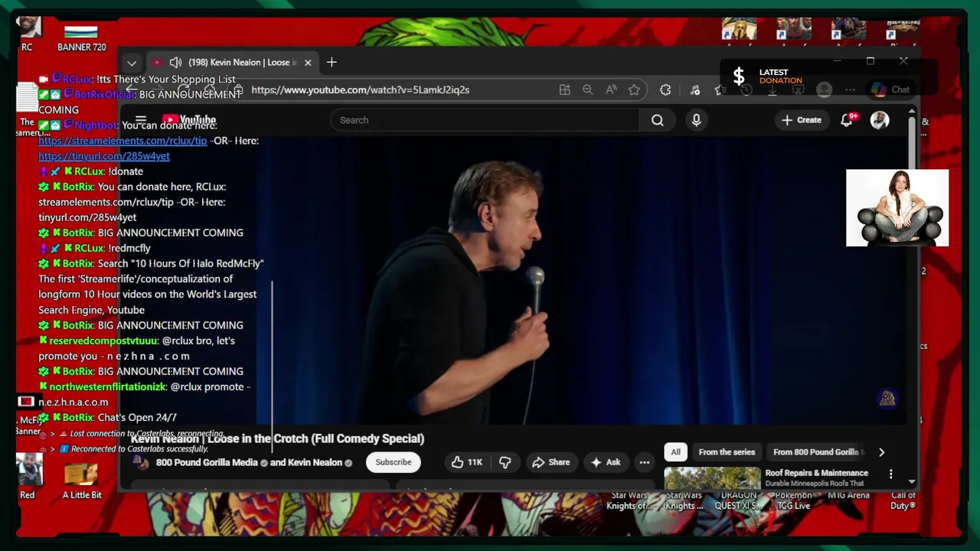Close the Kevin Nealon browser tab
The height and width of the screenshot is (551, 980).
tap(308, 63)
